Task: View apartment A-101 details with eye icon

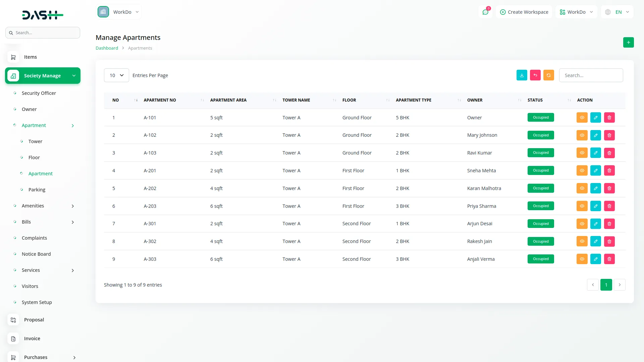Action: 582,118
